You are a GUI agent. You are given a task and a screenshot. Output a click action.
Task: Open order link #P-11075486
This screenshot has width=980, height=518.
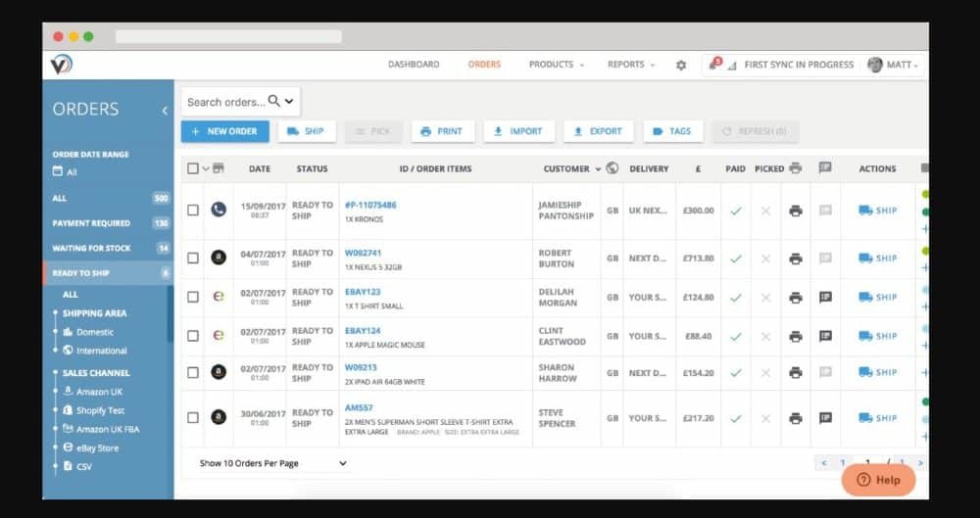(370, 205)
